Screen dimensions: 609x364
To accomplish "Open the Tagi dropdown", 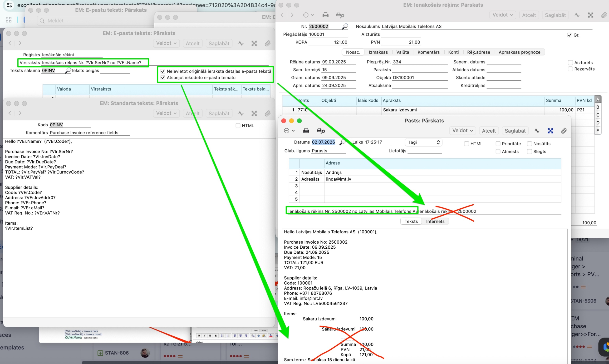I will [423, 142].
